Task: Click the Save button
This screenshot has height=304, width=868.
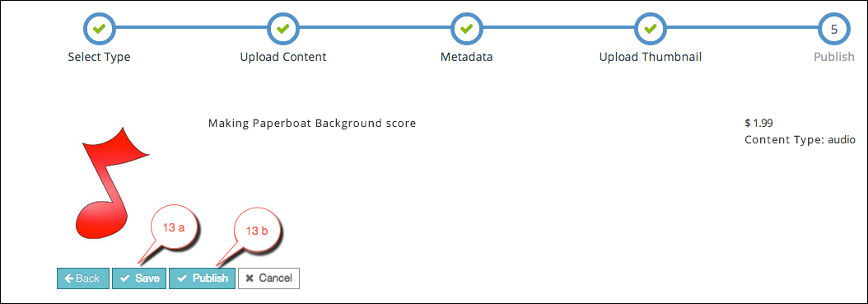Action: point(139,278)
